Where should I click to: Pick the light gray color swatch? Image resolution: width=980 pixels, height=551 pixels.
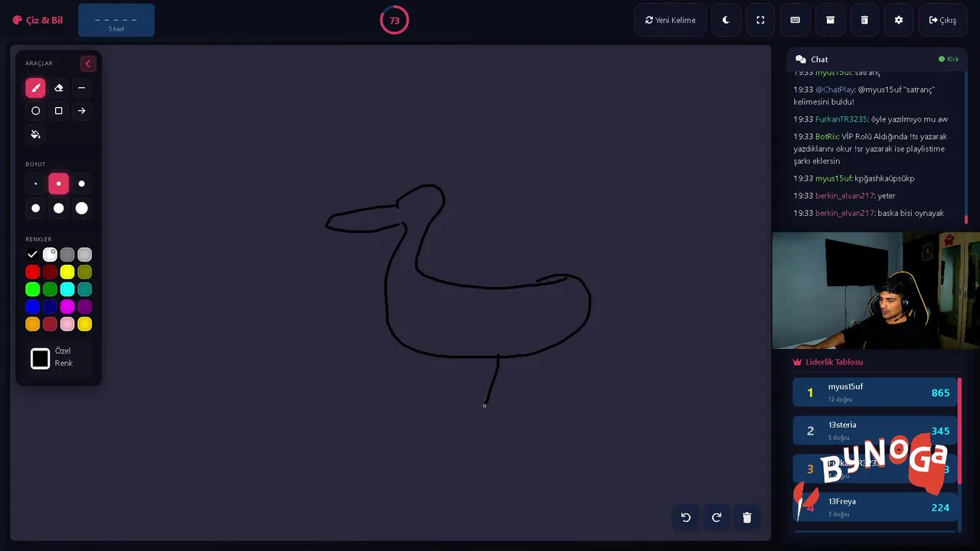[85, 255]
